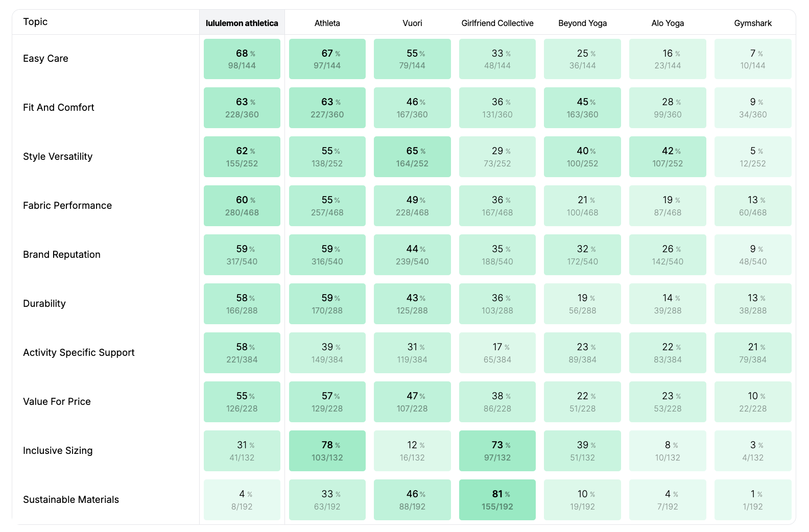Click the 39/288 Alo Yoga cell

tap(668, 304)
